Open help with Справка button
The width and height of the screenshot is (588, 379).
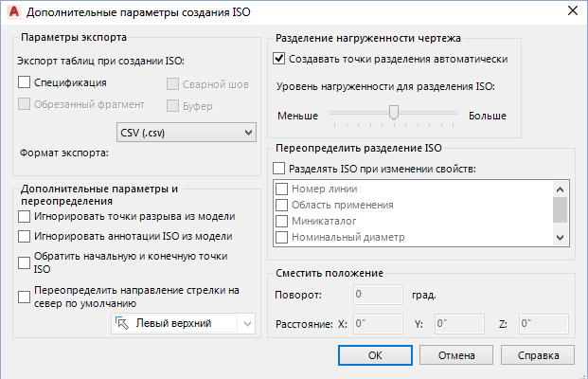click(535, 355)
